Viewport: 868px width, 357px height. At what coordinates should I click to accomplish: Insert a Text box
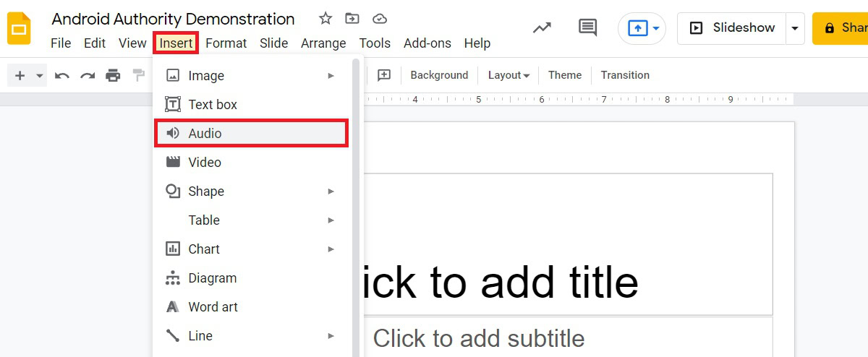(252, 104)
